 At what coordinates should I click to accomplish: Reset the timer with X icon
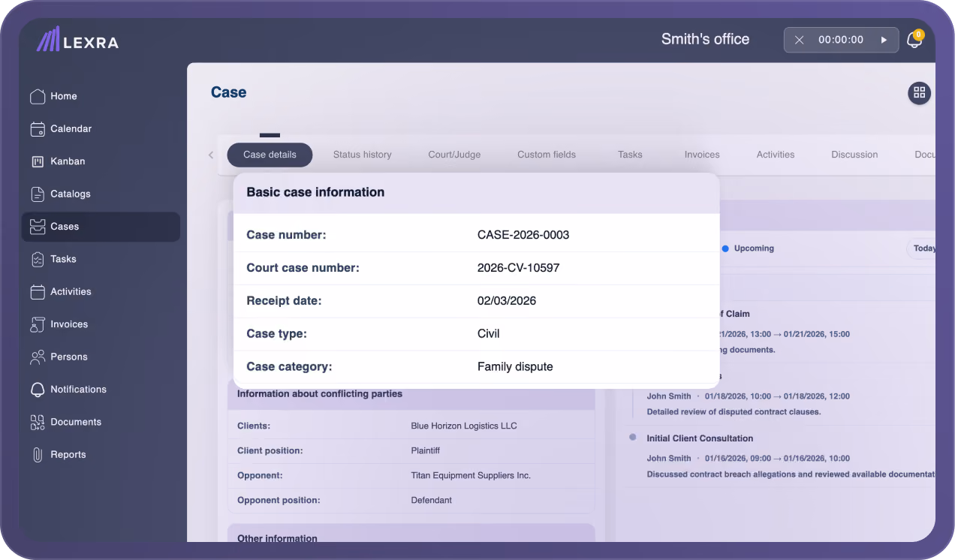pos(799,40)
